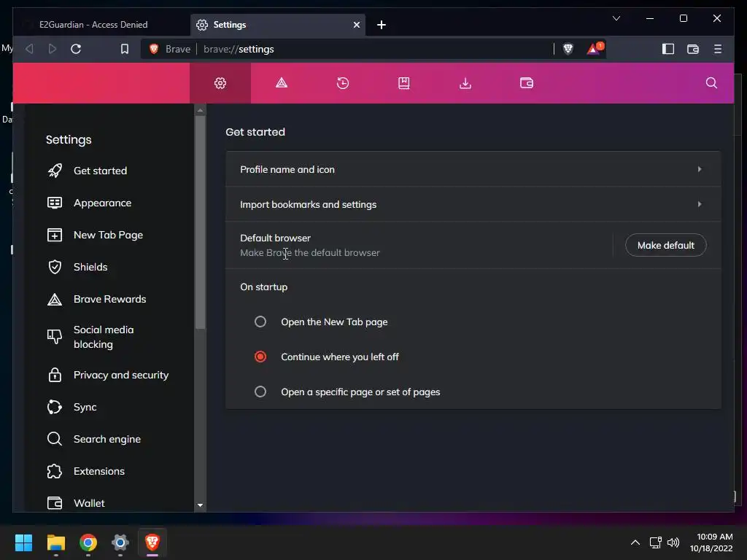747x560 pixels.
Task: Click the sidebar scroll down arrow
Action: pyautogui.click(x=200, y=505)
